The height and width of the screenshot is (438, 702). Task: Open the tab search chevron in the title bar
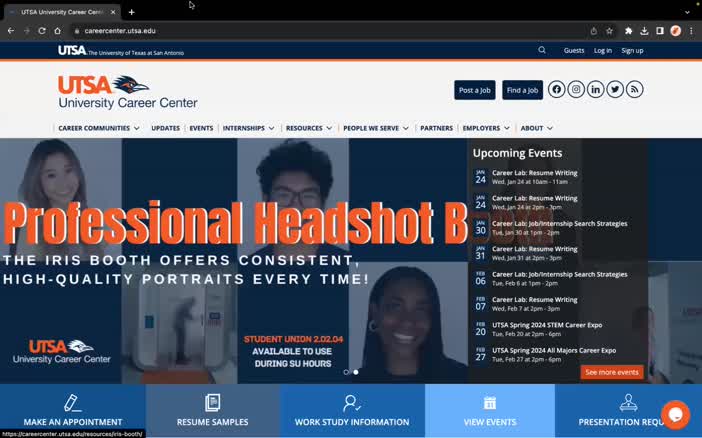687,12
